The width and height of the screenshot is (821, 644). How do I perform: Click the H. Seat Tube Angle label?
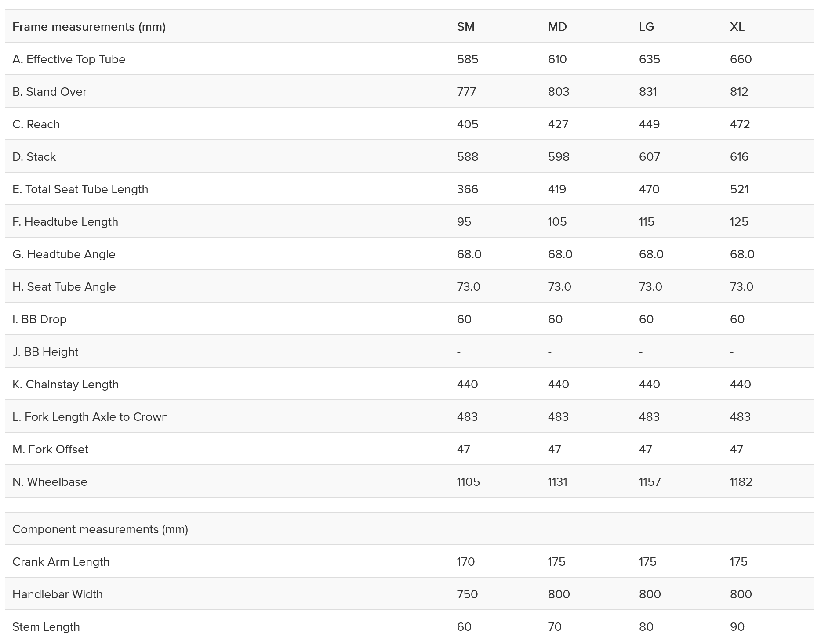pyautogui.click(x=64, y=287)
